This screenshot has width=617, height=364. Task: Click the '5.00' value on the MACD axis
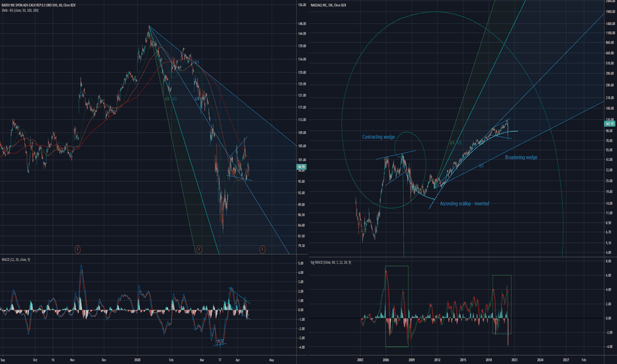point(301,263)
